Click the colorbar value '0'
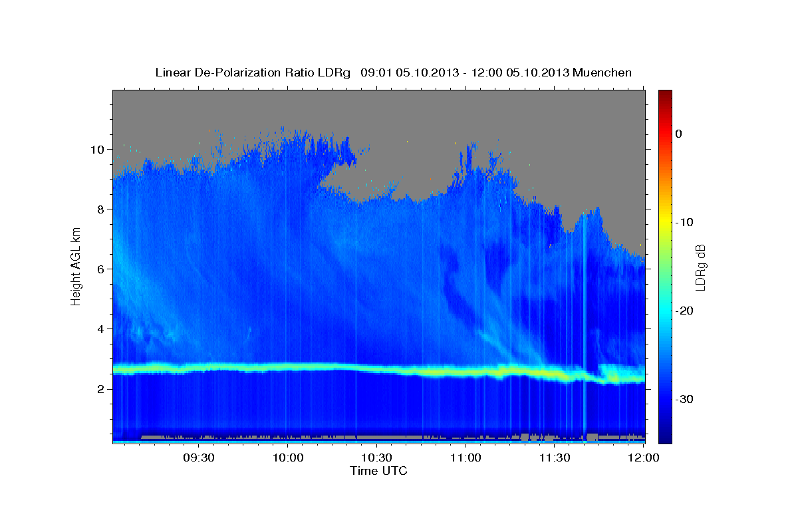This screenshot has width=798, height=532. click(x=679, y=134)
